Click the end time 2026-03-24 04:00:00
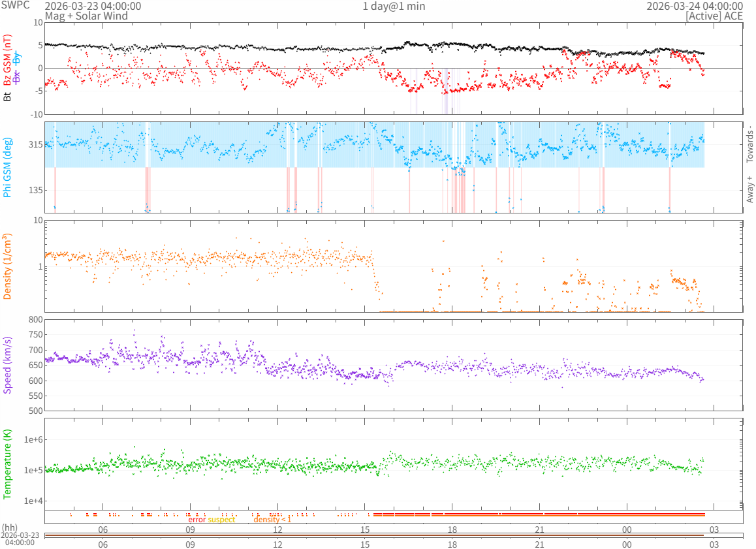 694,6
